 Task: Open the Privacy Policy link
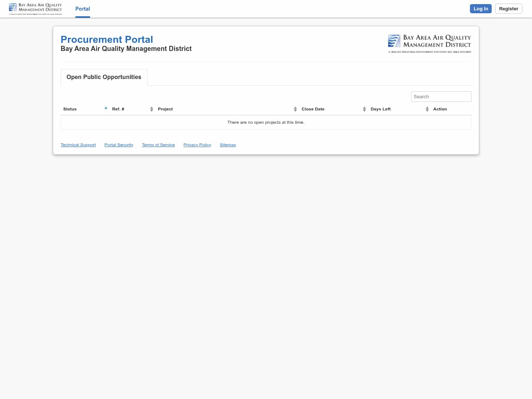pyautogui.click(x=197, y=145)
